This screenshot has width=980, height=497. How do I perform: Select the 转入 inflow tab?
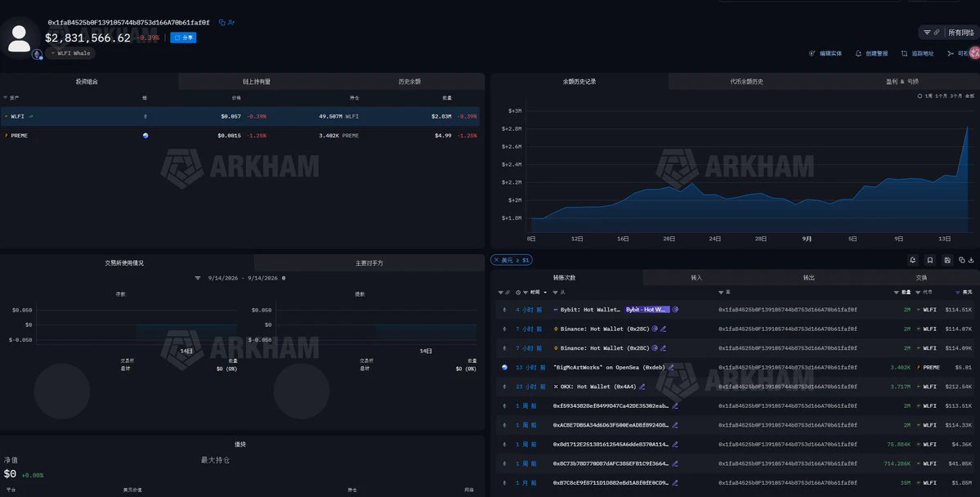tap(696, 278)
